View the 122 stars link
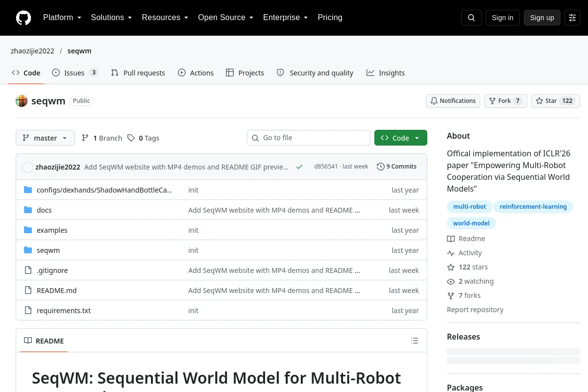 pos(467,267)
